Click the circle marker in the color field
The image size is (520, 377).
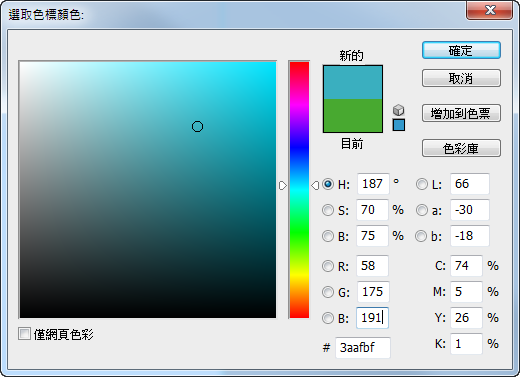click(197, 127)
